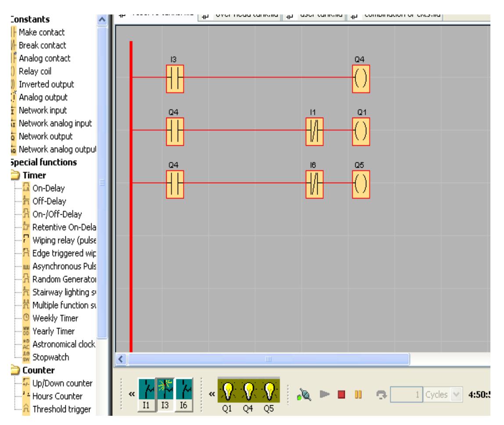Image resolution: width=504 pixels, height=425 pixels.
Task: Select the Stopwatch block
Action: 46,357
